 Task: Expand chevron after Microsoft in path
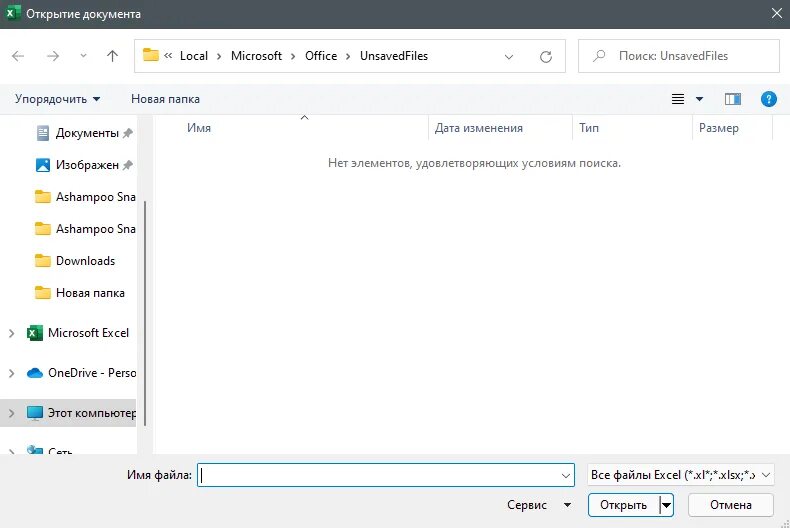coord(293,56)
